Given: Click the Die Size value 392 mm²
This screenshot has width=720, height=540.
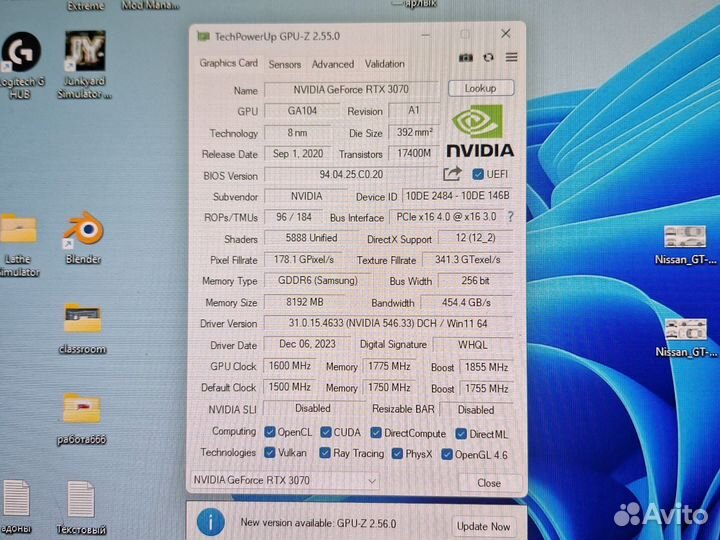Looking at the screenshot, I should pyautogui.click(x=414, y=132).
